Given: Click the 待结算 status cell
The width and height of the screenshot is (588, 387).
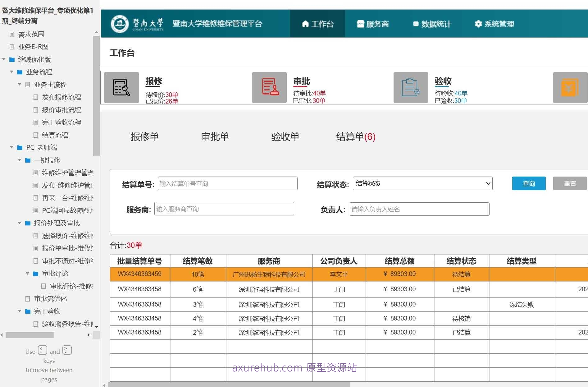Looking at the screenshot, I should click(x=461, y=274).
